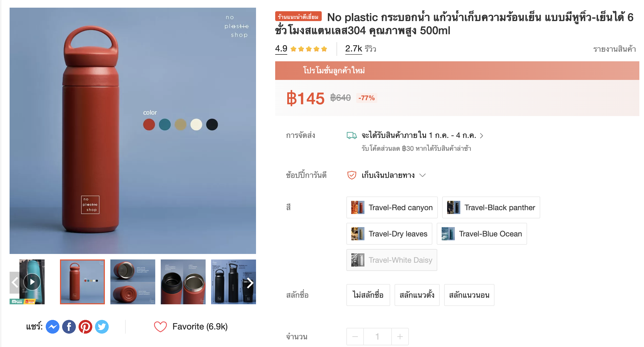The width and height of the screenshot is (644, 347).
Task: Select ไม่สลักชื่อ engraving option
Action: (368, 295)
